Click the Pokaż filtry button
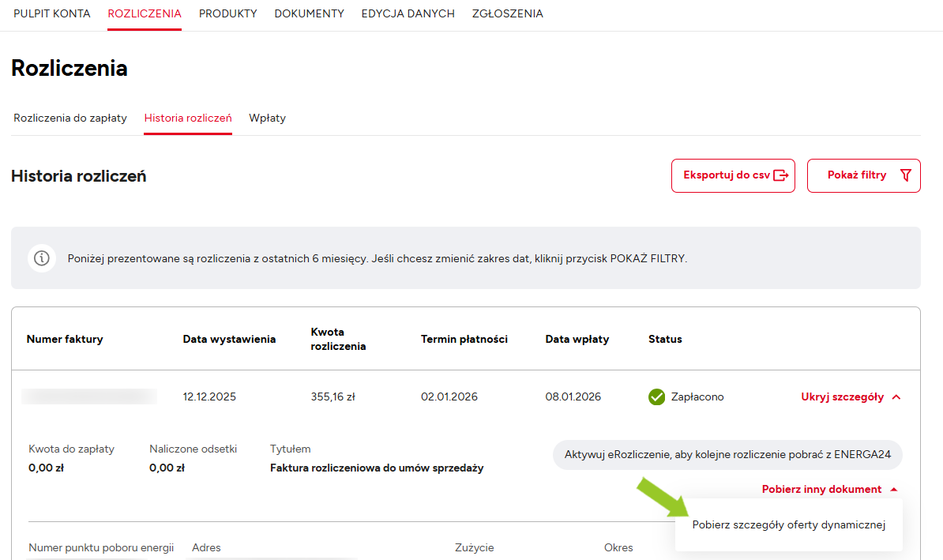Screen dimensions: 943x560 [862, 175]
